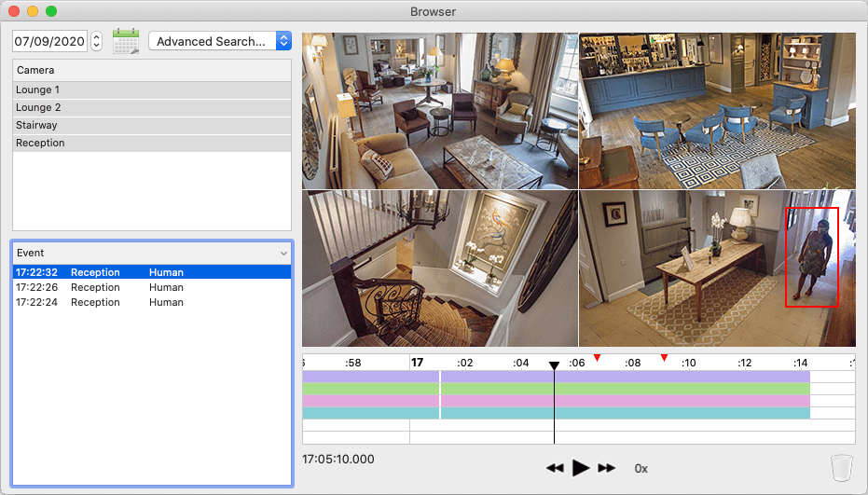Expand the Event column header chevron
This screenshot has width=868, height=495.
click(x=283, y=254)
